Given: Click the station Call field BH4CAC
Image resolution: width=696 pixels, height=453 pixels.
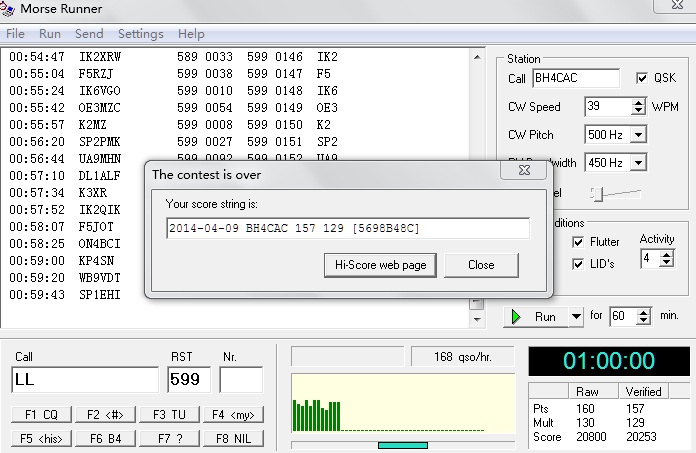Looking at the screenshot, I should click(576, 78).
